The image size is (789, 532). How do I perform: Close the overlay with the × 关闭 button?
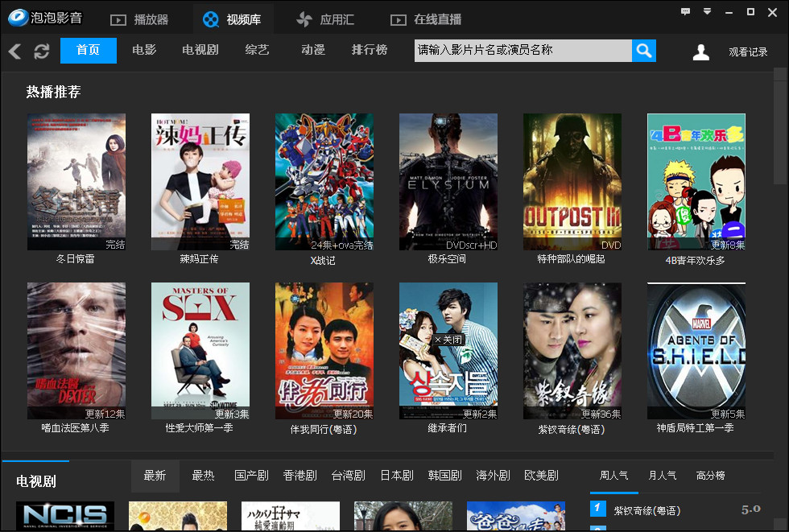coord(448,340)
